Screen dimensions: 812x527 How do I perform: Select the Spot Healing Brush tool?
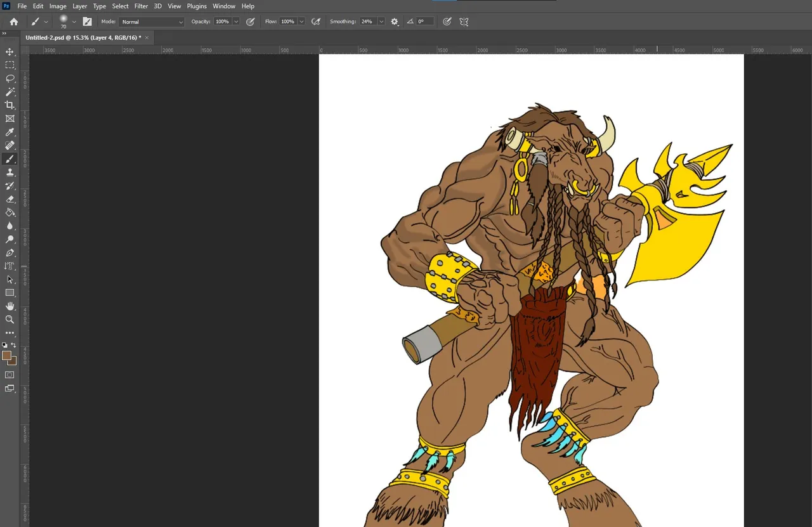click(10, 145)
